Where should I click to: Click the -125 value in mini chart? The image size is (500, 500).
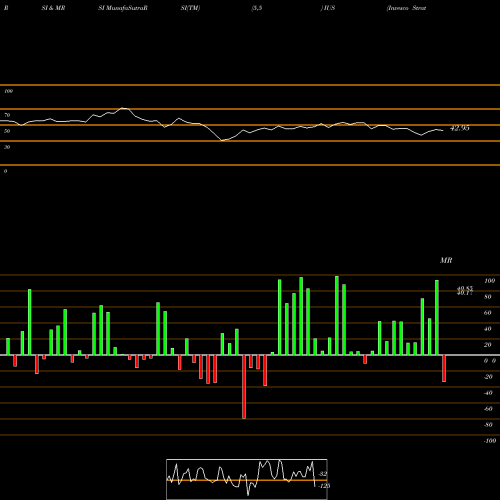click(324, 486)
